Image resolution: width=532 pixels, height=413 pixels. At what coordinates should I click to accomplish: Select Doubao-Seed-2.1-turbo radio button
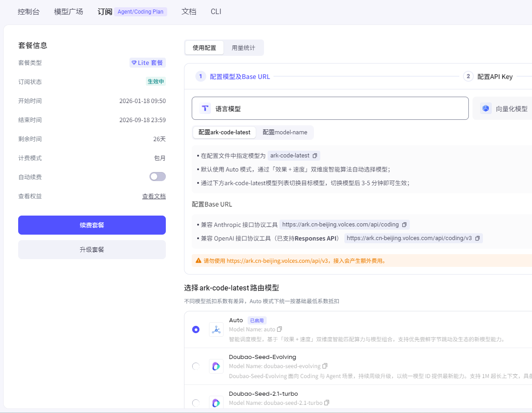(x=196, y=403)
